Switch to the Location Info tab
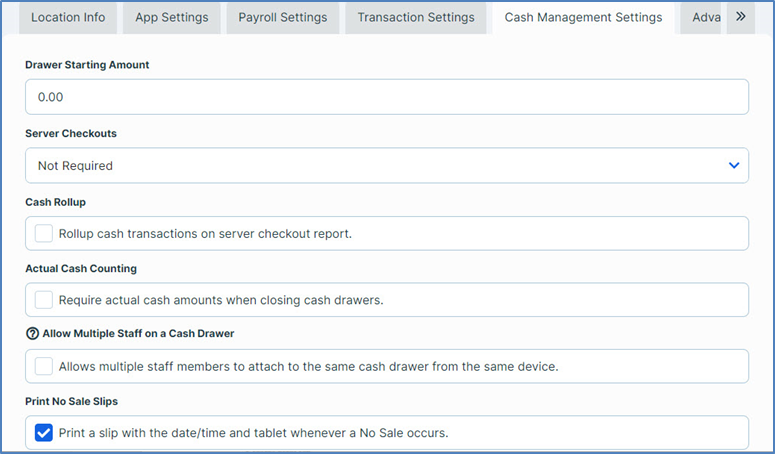This screenshot has height=454, width=775. (x=69, y=18)
